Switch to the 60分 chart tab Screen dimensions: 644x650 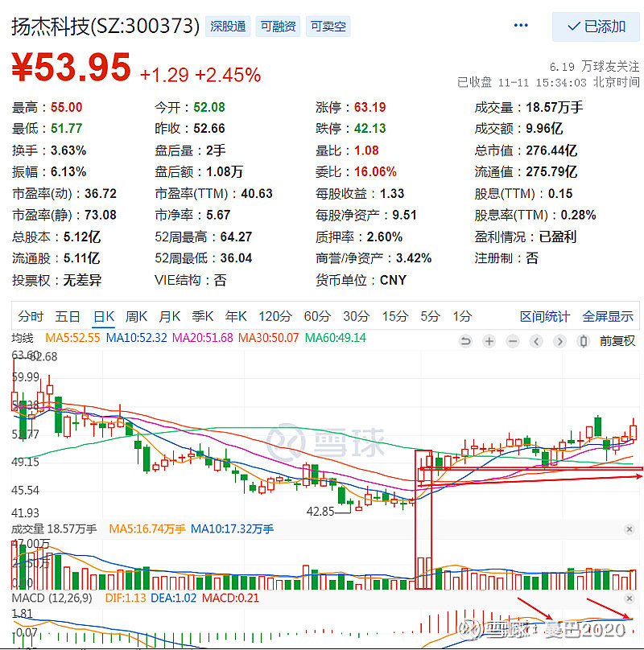[x=317, y=317]
